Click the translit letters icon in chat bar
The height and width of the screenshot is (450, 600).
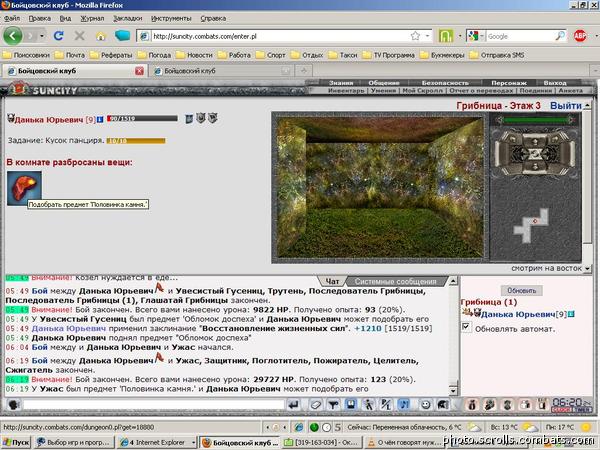pos(386,404)
